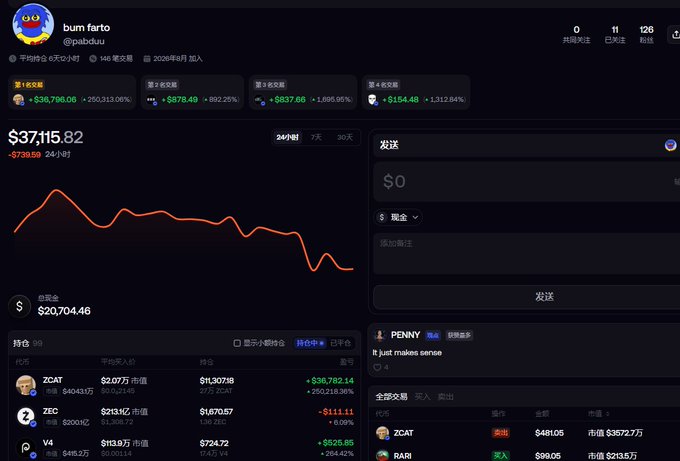Open the 126 粉丝 followers list

646,35
